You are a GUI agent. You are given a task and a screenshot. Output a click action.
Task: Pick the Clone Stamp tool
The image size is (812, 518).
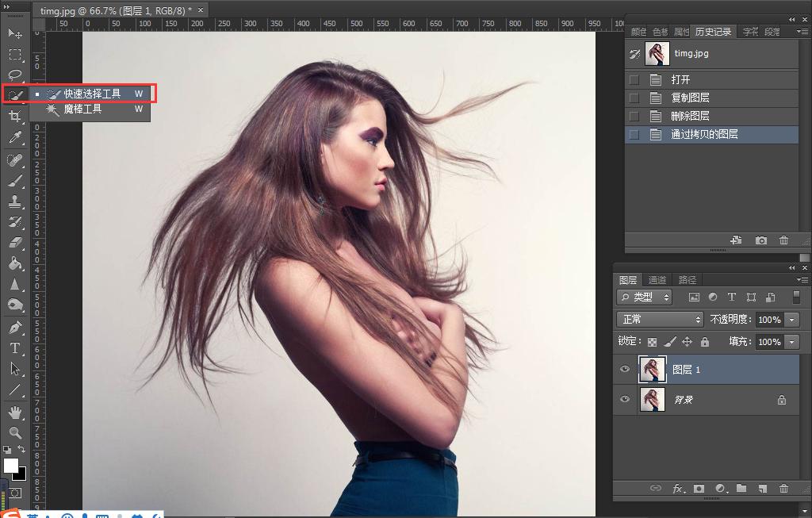click(x=15, y=201)
